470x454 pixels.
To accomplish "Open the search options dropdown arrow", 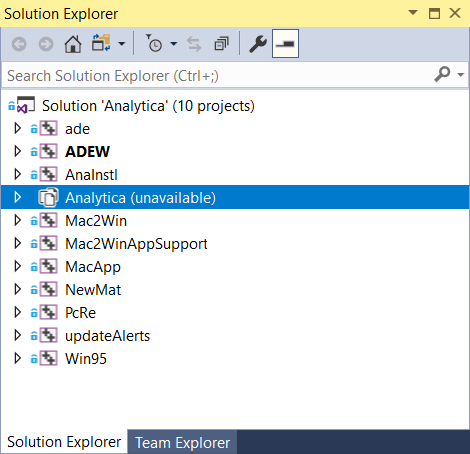I will [461, 75].
